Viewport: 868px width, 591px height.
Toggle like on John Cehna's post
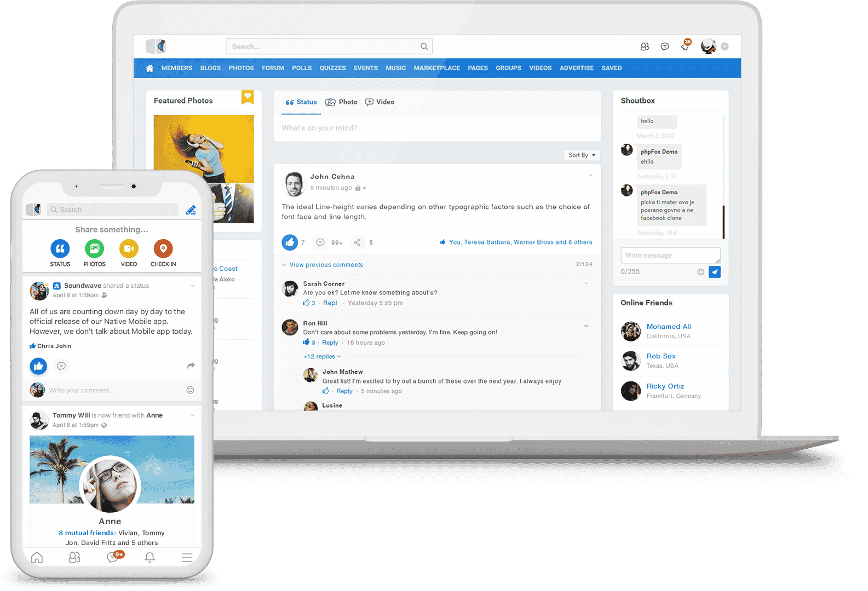(290, 242)
